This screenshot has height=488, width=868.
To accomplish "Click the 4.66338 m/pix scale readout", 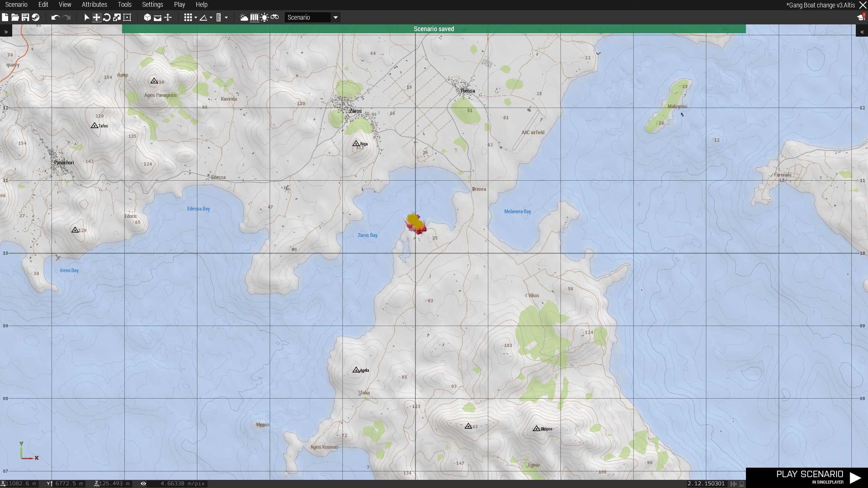I will click(x=182, y=484).
